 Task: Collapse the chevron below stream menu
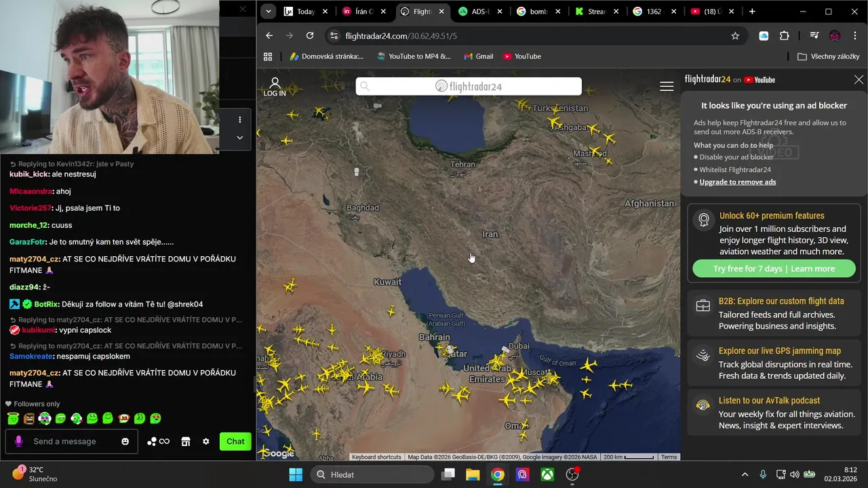[239, 137]
